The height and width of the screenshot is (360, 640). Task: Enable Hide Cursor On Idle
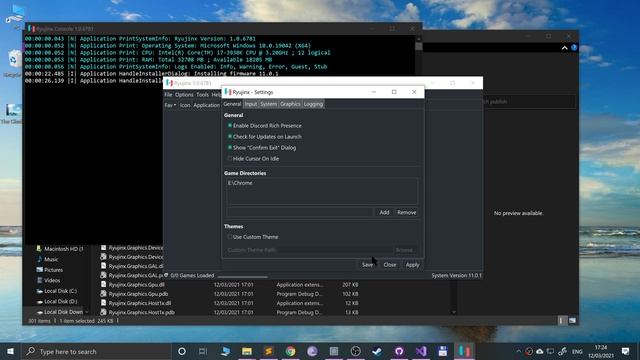pyautogui.click(x=230, y=159)
